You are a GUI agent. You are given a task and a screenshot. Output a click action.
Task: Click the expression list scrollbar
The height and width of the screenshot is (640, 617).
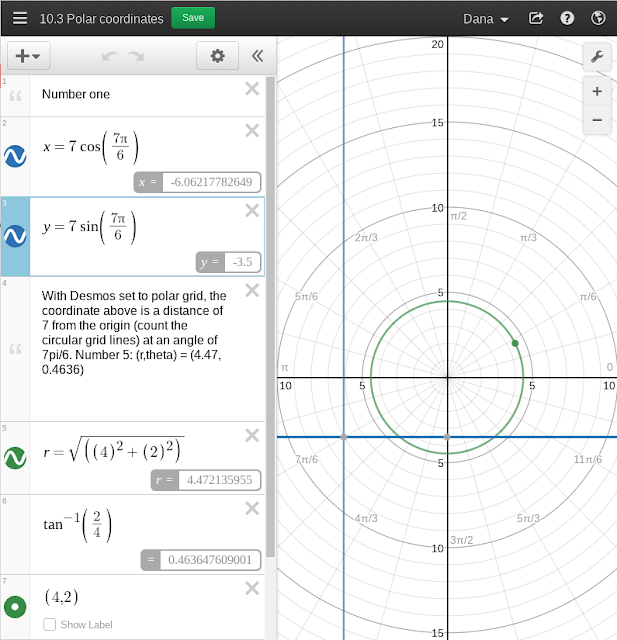coord(270,317)
